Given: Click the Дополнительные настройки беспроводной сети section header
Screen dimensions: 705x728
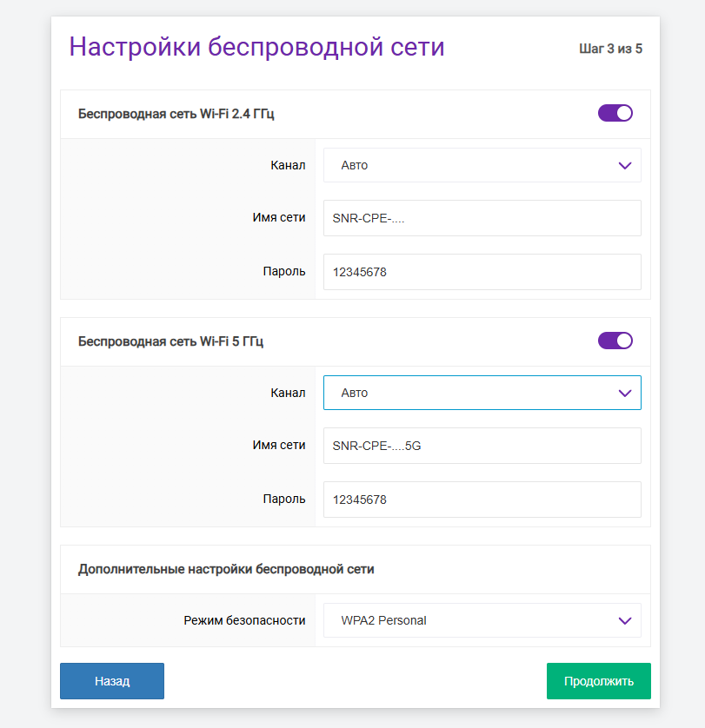Looking at the screenshot, I should click(x=226, y=570).
